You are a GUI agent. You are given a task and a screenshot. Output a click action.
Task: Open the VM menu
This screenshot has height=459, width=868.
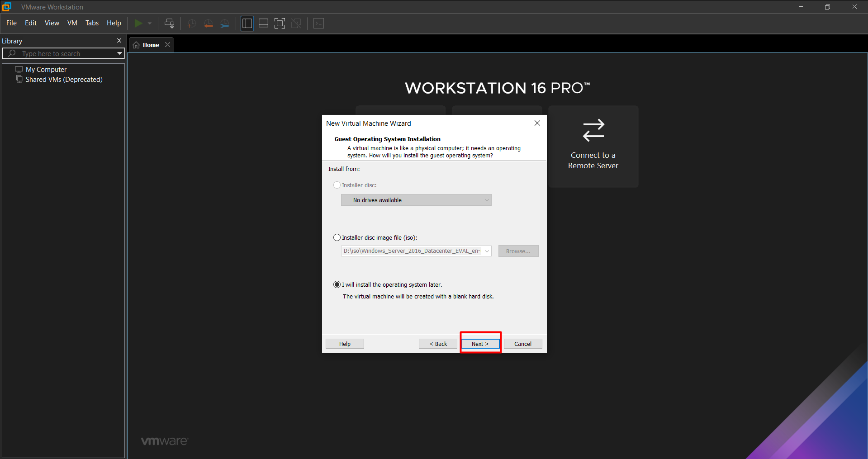[72, 23]
